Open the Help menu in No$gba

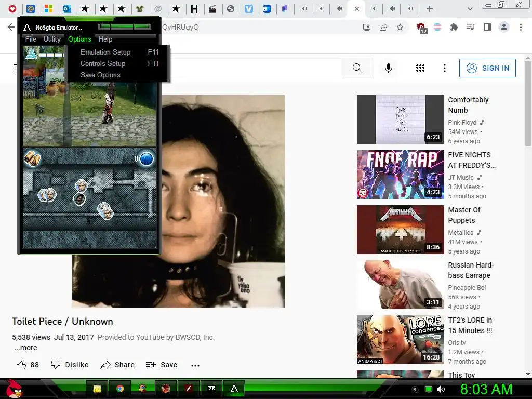[105, 39]
